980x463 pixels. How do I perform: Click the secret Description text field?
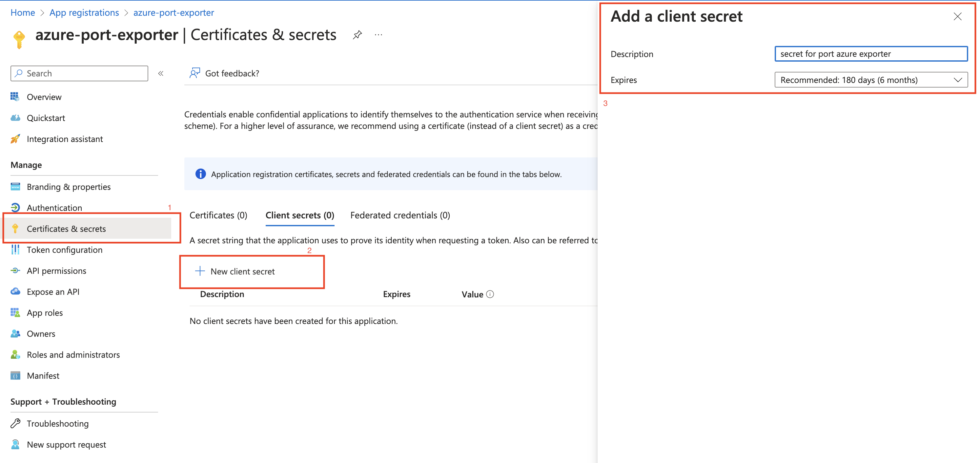pyautogui.click(x=870, y=54)
